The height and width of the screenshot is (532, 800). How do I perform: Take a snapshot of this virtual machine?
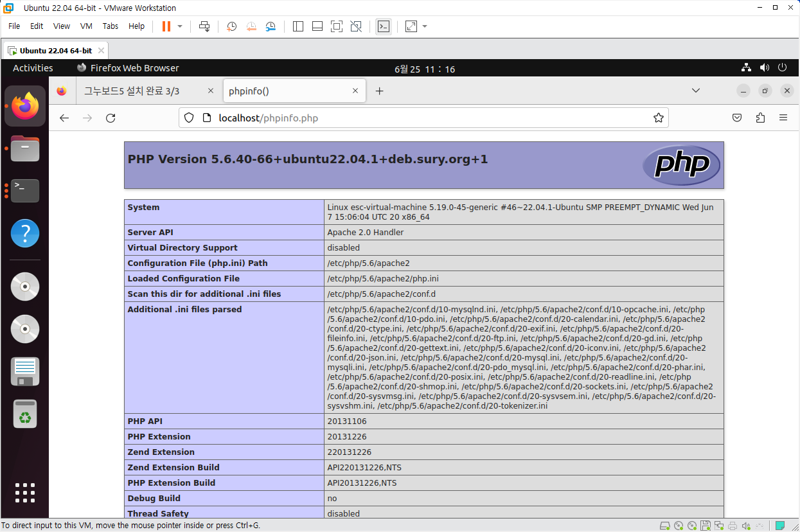coord(232,26)
